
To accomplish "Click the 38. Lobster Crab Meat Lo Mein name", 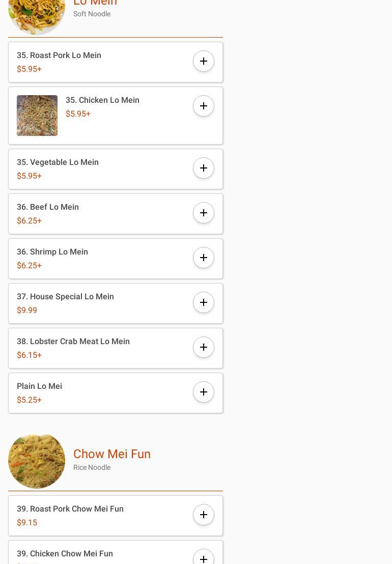I will point(73,342).
